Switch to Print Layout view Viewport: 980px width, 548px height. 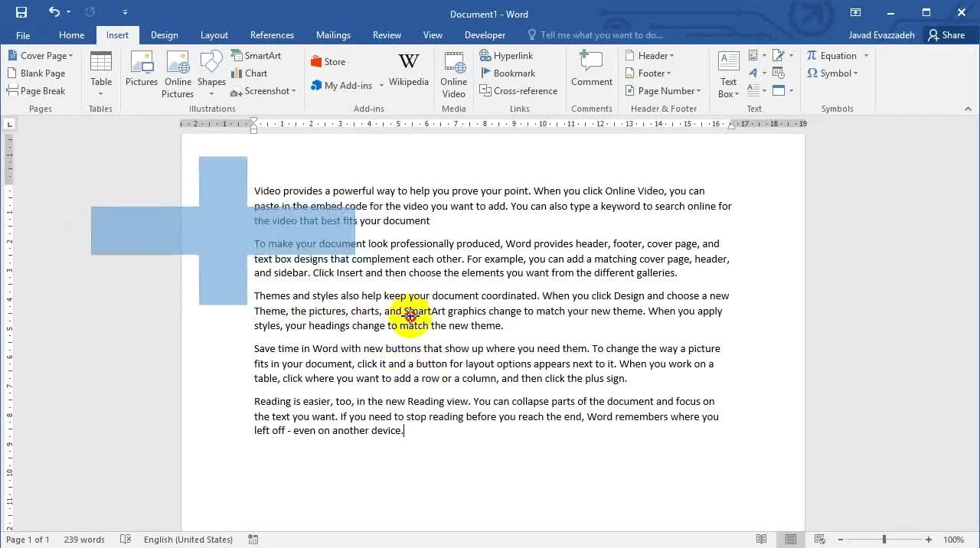coord(790,540)
